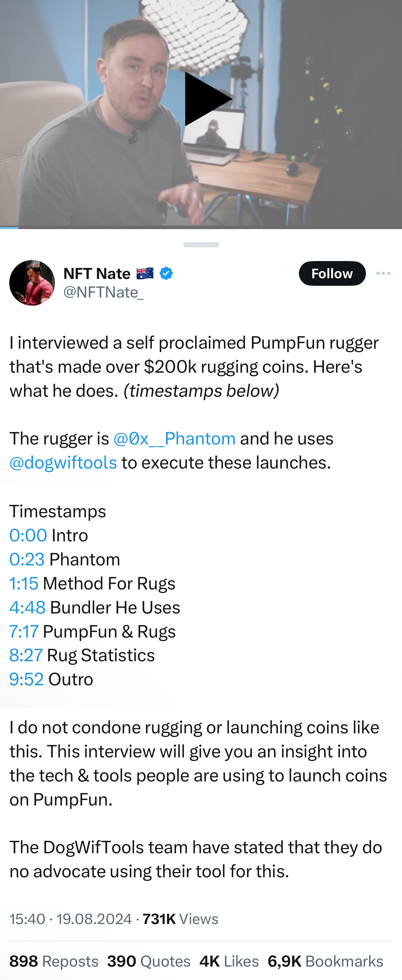Jump to 4:48 Bundler He Uses

tap(27, 607)
